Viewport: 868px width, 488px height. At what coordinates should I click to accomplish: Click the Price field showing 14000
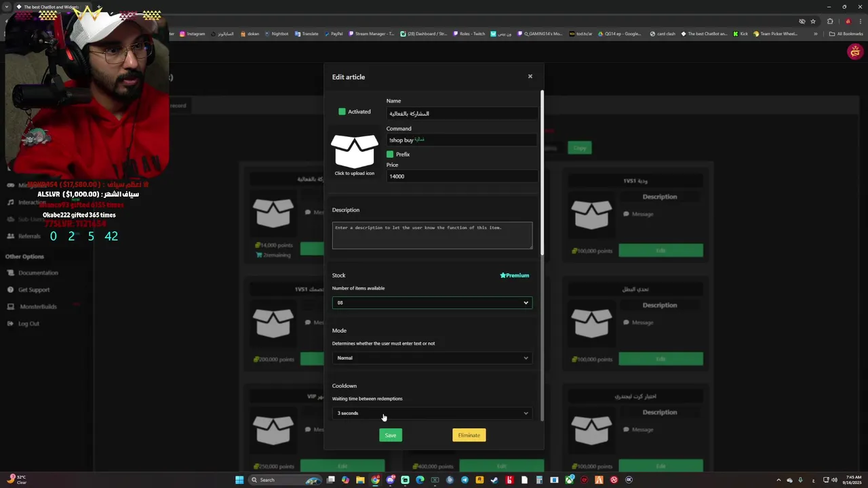tap(462, 176)
